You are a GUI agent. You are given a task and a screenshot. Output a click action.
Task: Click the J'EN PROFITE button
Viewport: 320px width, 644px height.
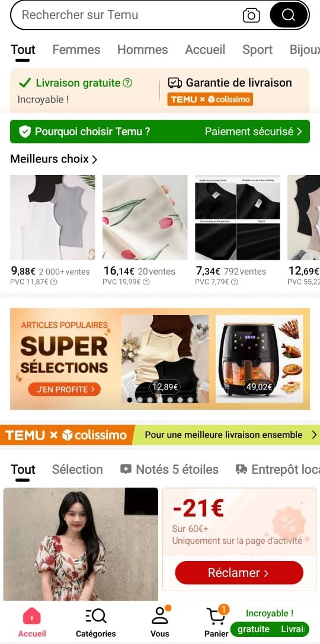click(x=64, y=389)
